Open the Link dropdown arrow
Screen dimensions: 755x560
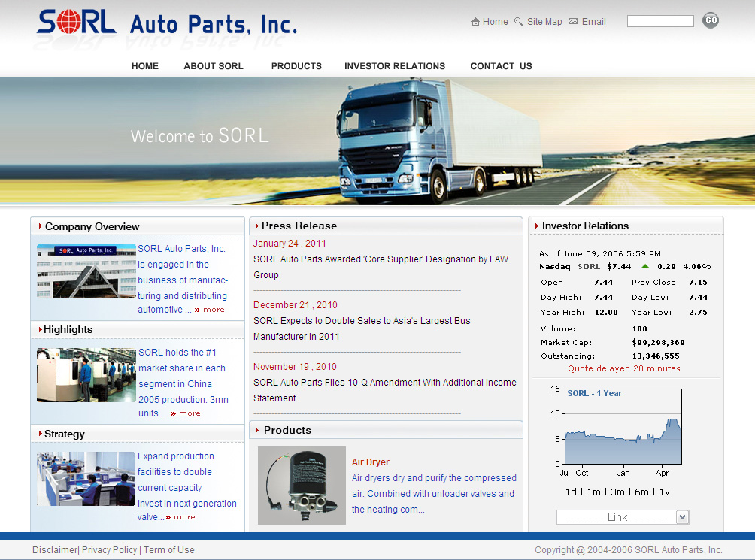(682, 517)
